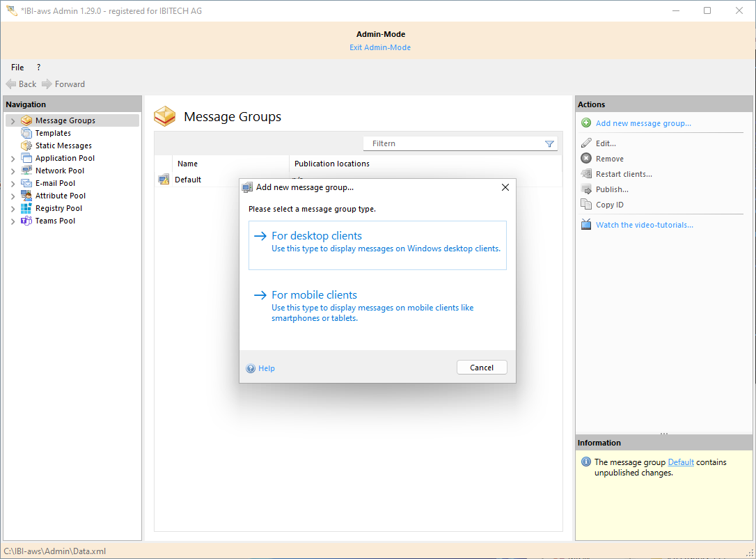This screenshot has height=559, width=756.
Task: Click the Registry Pool icon
Action: click(x=26, y=208)
